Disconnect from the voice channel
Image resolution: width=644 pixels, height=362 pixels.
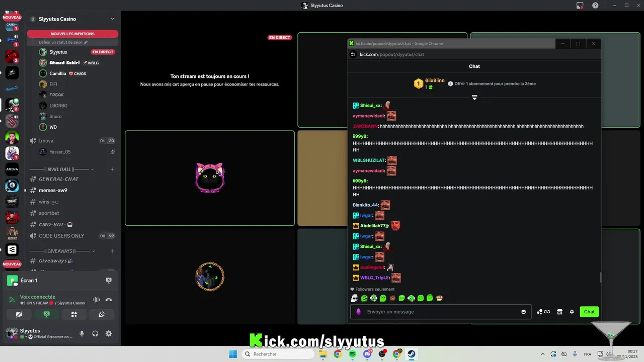click(x=109, y=300)
